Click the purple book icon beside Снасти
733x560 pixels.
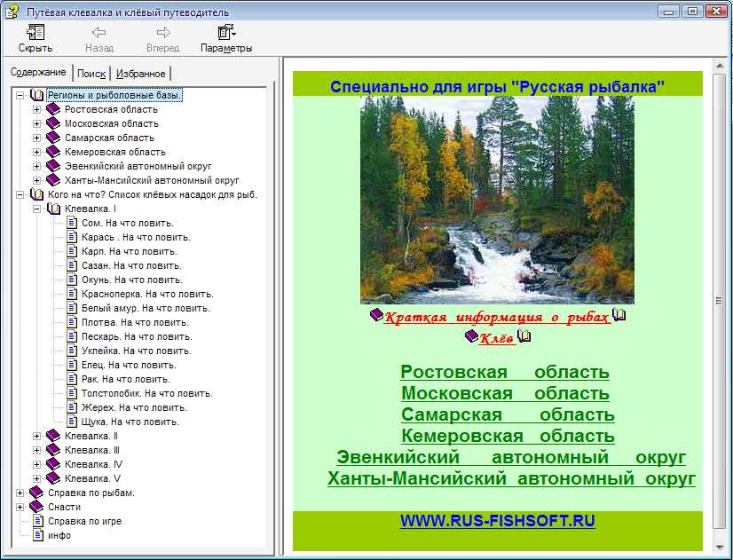pyautogui.click(x=36, y=507)
